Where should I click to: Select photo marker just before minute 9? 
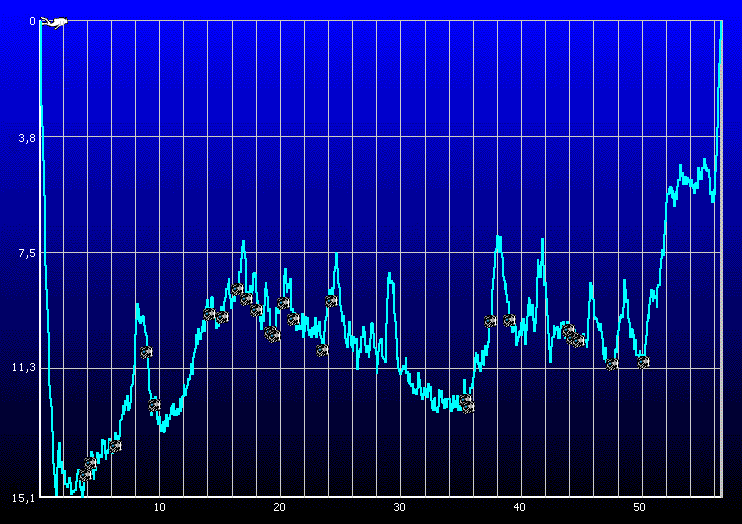(x=146, y=352)
